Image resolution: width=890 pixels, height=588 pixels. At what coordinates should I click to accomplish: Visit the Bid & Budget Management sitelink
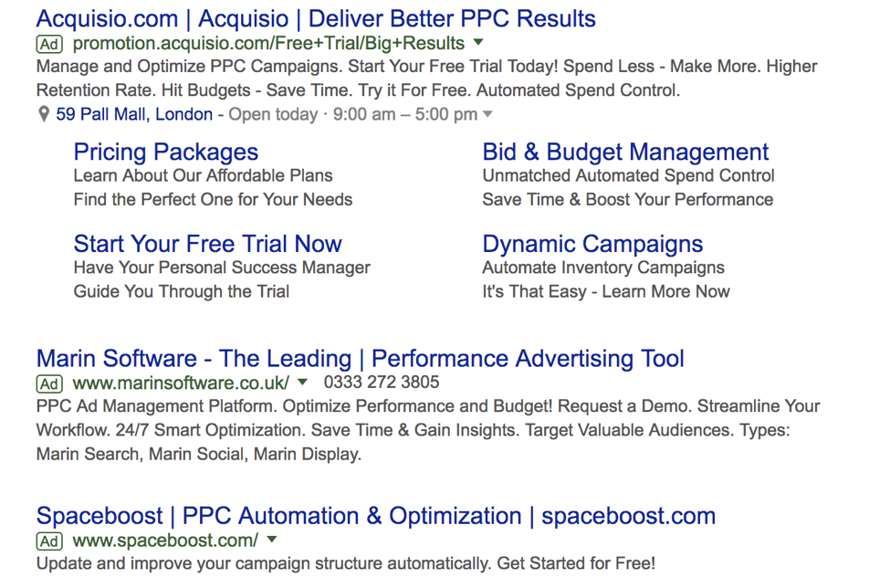point(625,152)
